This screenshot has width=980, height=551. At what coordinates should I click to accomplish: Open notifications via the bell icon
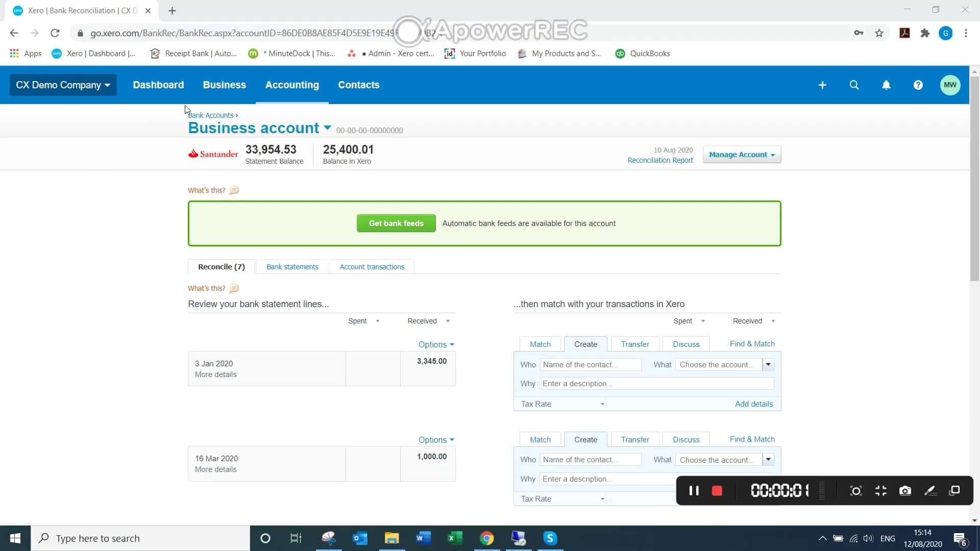coord(886,85)
